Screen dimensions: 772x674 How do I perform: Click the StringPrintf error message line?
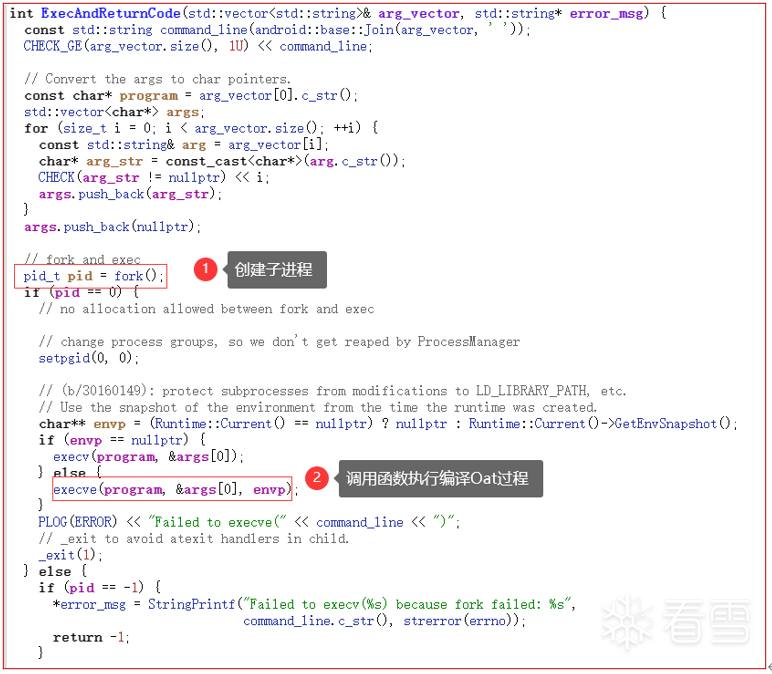tap(314, 604)
